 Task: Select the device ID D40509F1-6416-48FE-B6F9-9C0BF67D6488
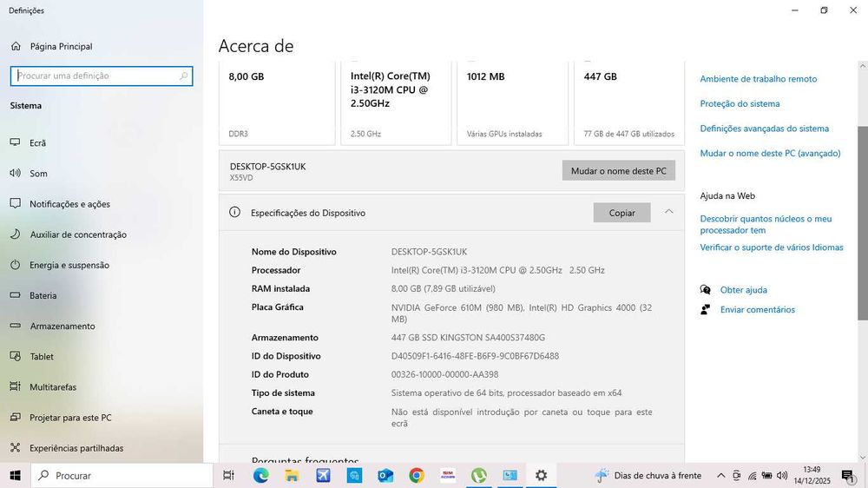tap(475, 356)
